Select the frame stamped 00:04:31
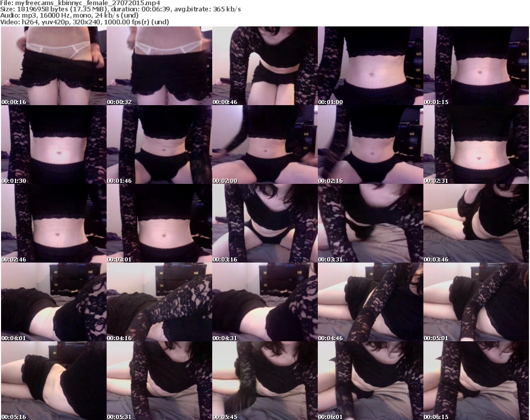Screen dimensions: 530x420 pyautogui.click(x=265, y=302)
